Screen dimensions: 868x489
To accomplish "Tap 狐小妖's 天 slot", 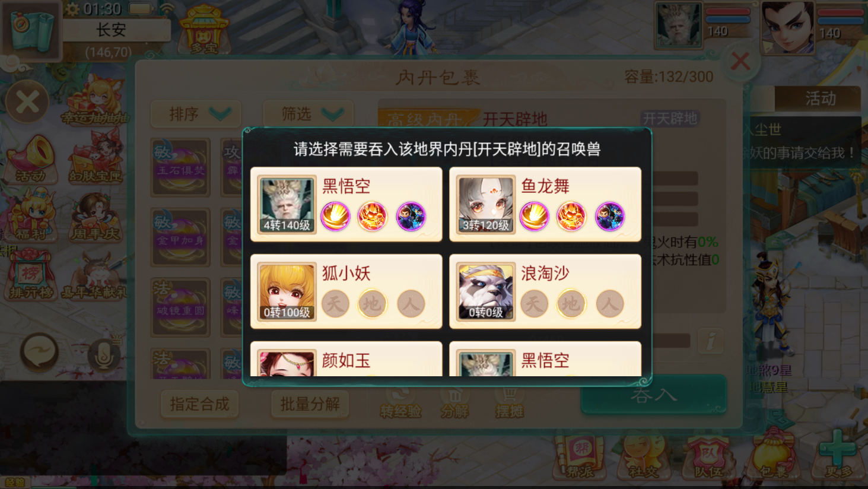I will (x=335, y=303).
